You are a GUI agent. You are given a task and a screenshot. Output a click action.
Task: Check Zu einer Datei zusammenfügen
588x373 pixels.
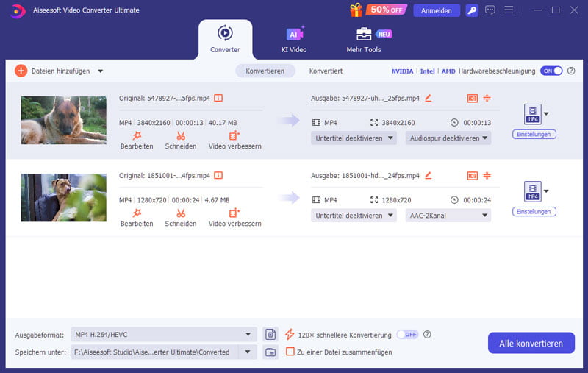point(290,352)
